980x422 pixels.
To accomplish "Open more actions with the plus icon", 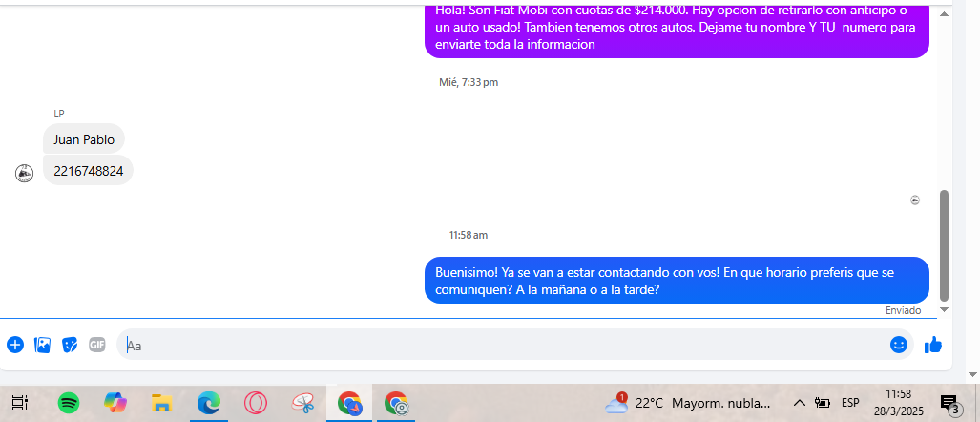I will click(15, 345).
